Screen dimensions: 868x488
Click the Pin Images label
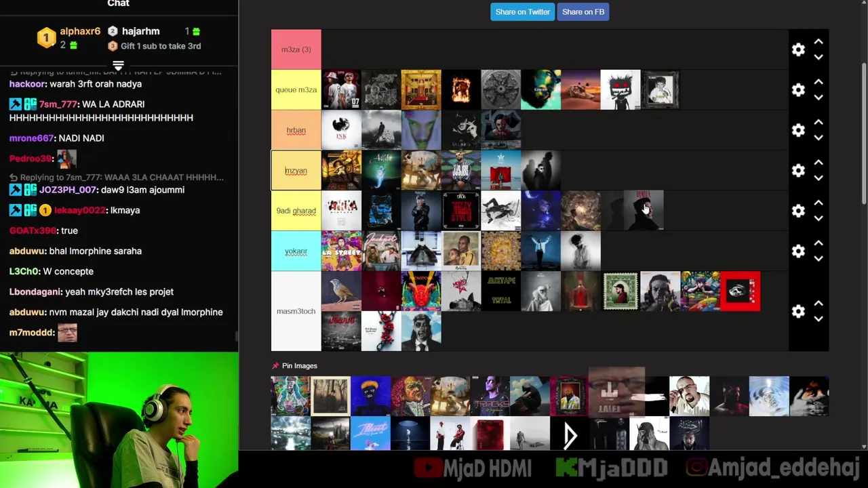pyautogui.click(x=300, y=366)
